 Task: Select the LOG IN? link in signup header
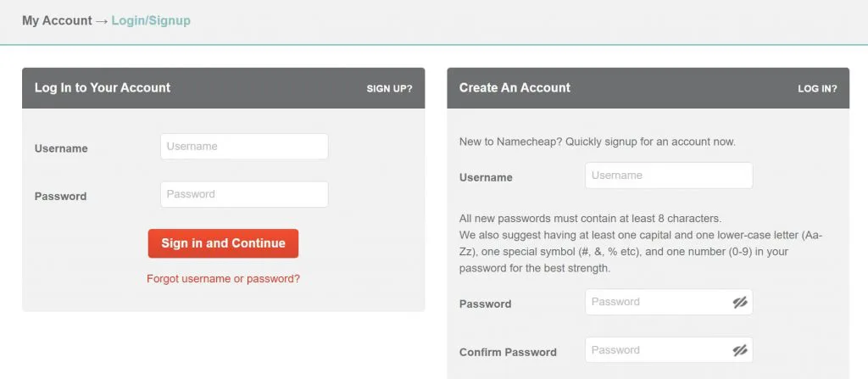pyautogui.click(x=817, y=89)
